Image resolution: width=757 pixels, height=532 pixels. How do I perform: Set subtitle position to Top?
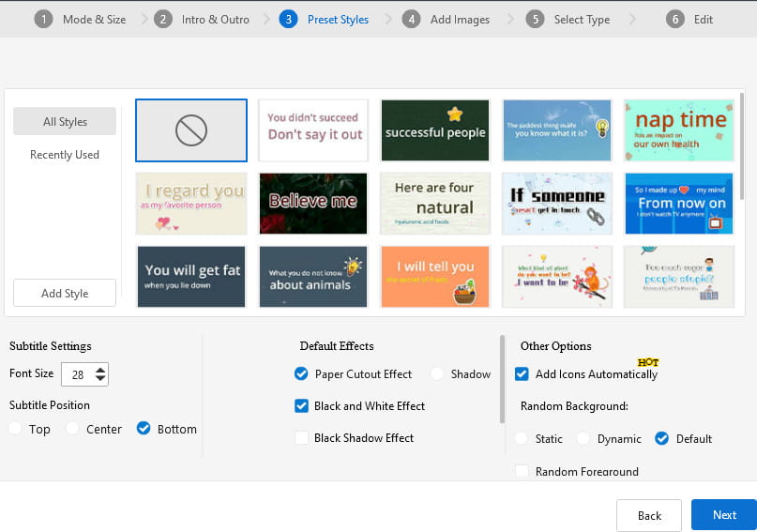pyautogui.click(x=15, y=429)
